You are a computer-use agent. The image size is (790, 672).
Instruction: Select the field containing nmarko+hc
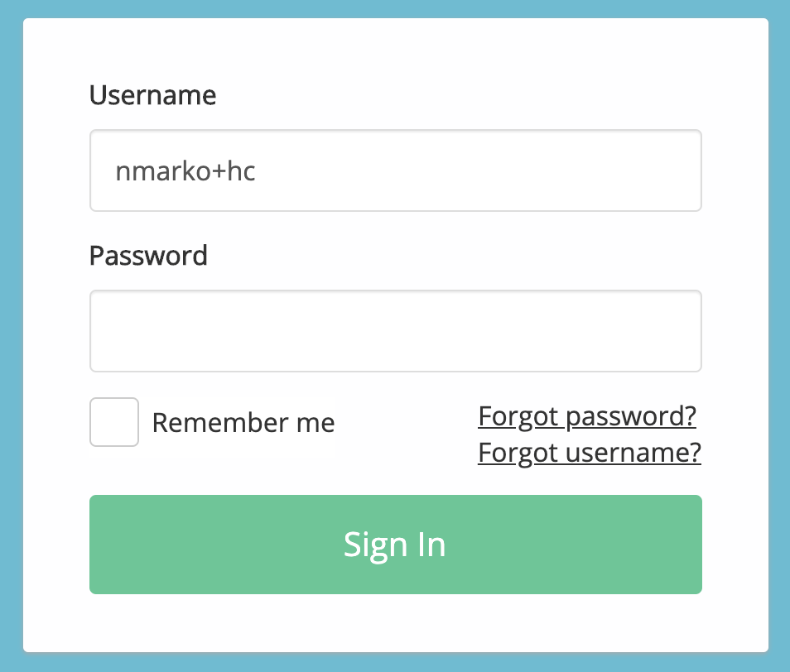point(395,170)
